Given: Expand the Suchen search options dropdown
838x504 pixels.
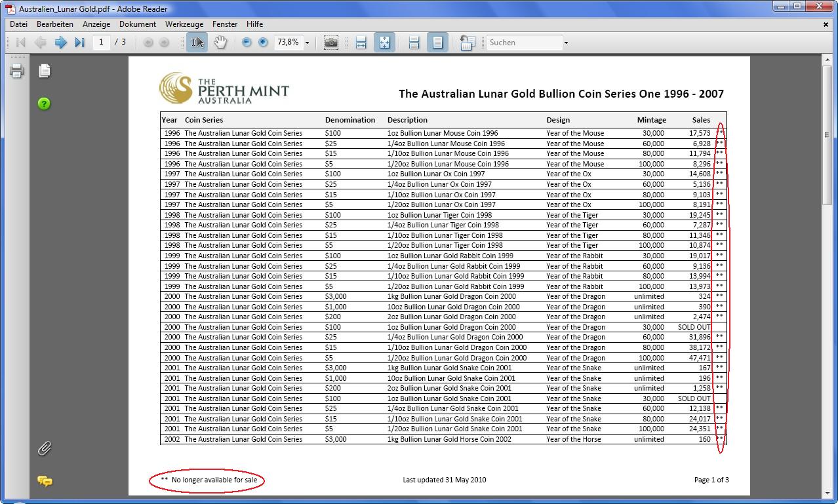Looking at the screenshot, I should coord(566,43).
